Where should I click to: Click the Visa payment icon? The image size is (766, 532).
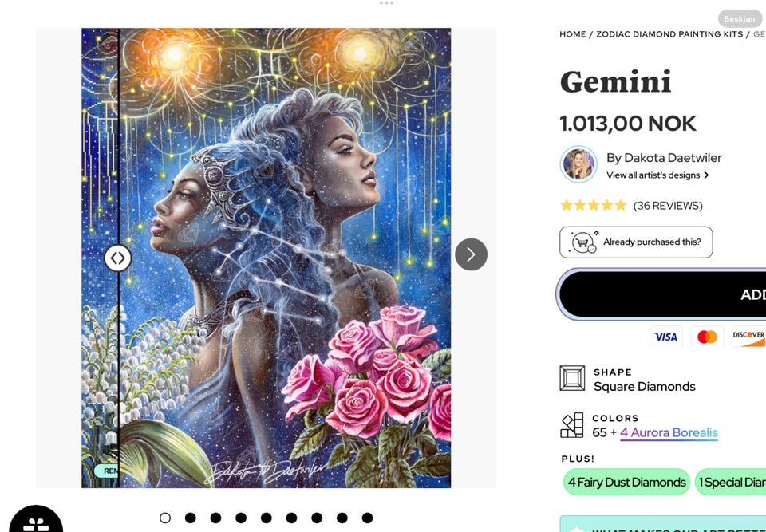[x=665, y=337]
